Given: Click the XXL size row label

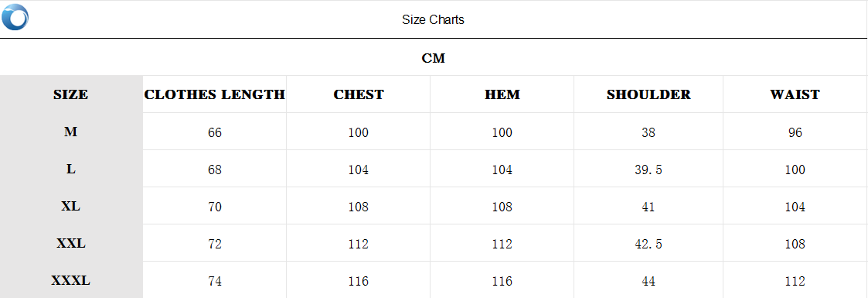Looking at the screenshot, I should 71,243.
